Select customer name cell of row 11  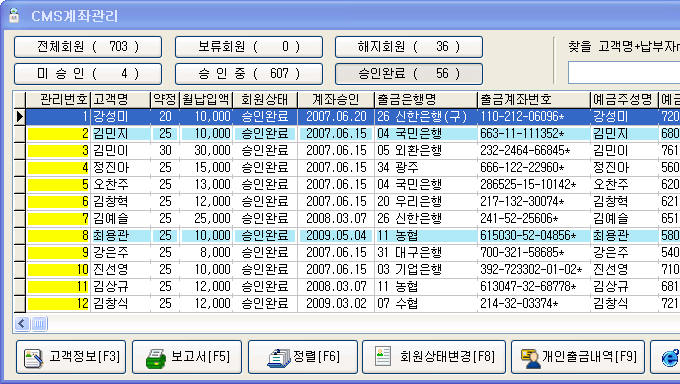pos(120,286)
